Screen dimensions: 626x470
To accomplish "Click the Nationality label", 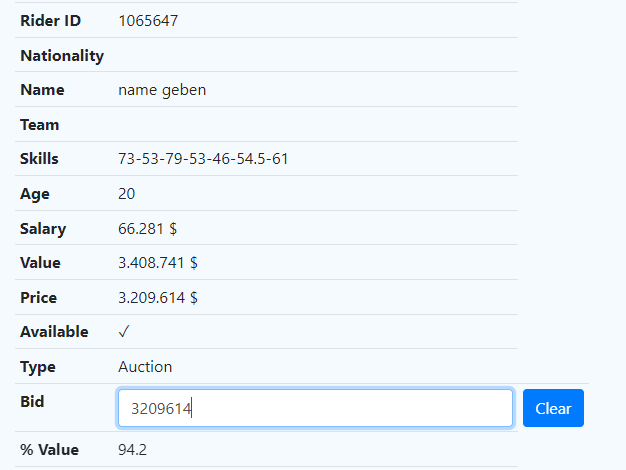I will (62, 56).
